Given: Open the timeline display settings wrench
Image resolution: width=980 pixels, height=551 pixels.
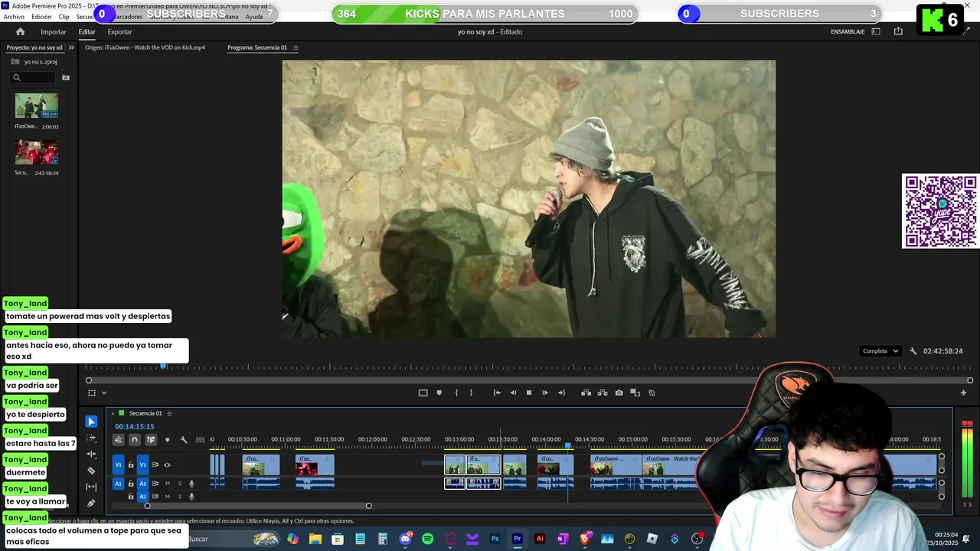Looking at the screenshot, I should click(184, 439).
